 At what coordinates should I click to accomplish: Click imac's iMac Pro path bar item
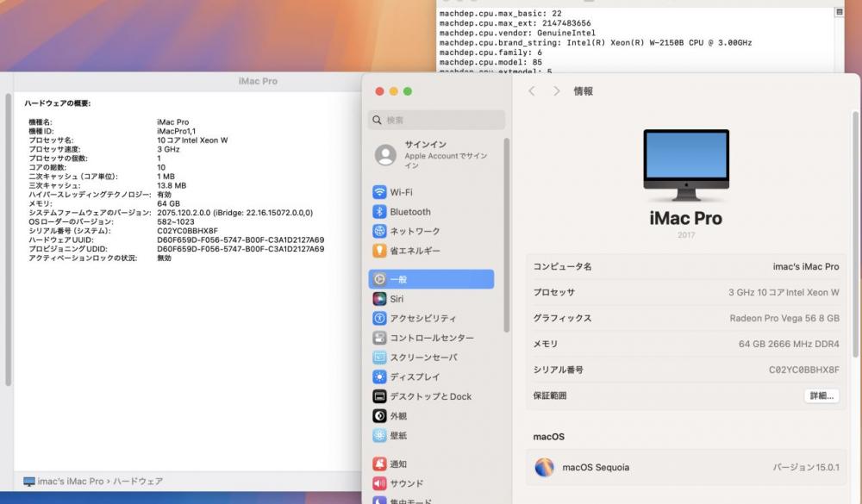[71, 482]
